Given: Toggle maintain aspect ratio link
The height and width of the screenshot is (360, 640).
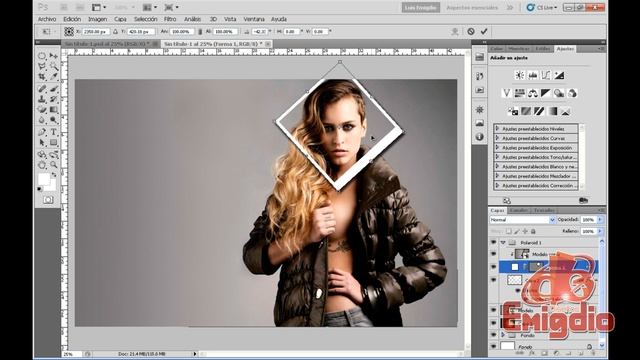Looking at the screenshot, I should click(x=200, y=31).
